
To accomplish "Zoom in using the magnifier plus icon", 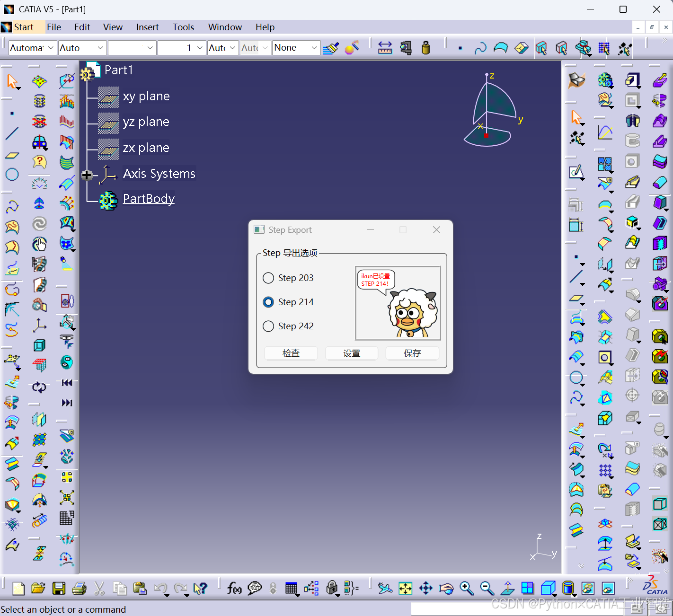I will click(466, 588).
